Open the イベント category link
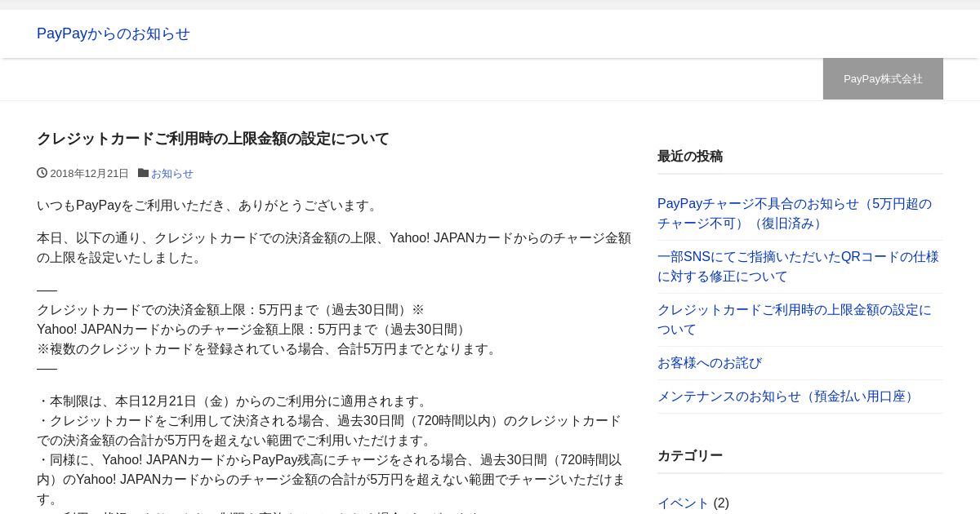 pyautogui.click(x=684, y=503)
